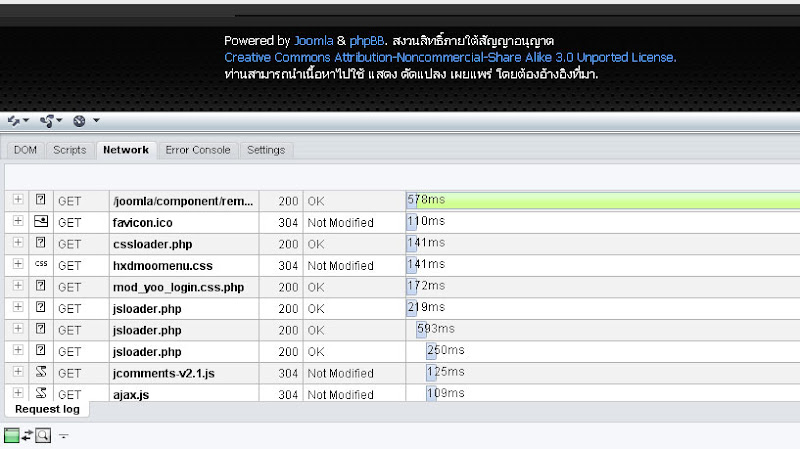
Task: Open the Error Console tab
Action: pyautogui.click(x=198, y=150)
